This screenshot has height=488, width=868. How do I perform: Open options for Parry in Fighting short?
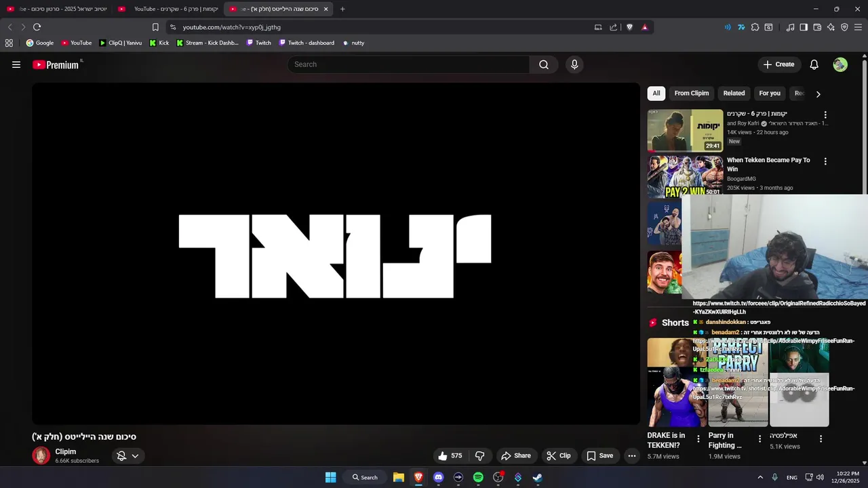pyautogui.click(x=759, y=439)
